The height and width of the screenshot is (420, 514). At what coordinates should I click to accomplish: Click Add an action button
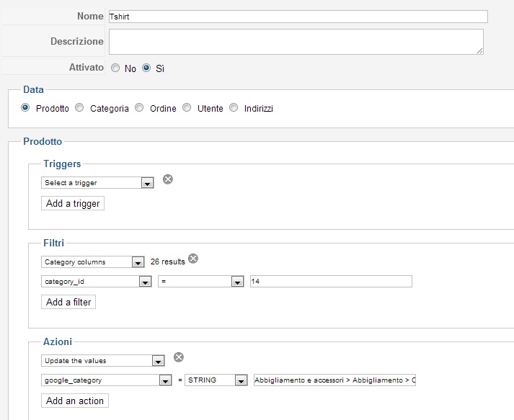pyautogui.click(x=75, y=401)
